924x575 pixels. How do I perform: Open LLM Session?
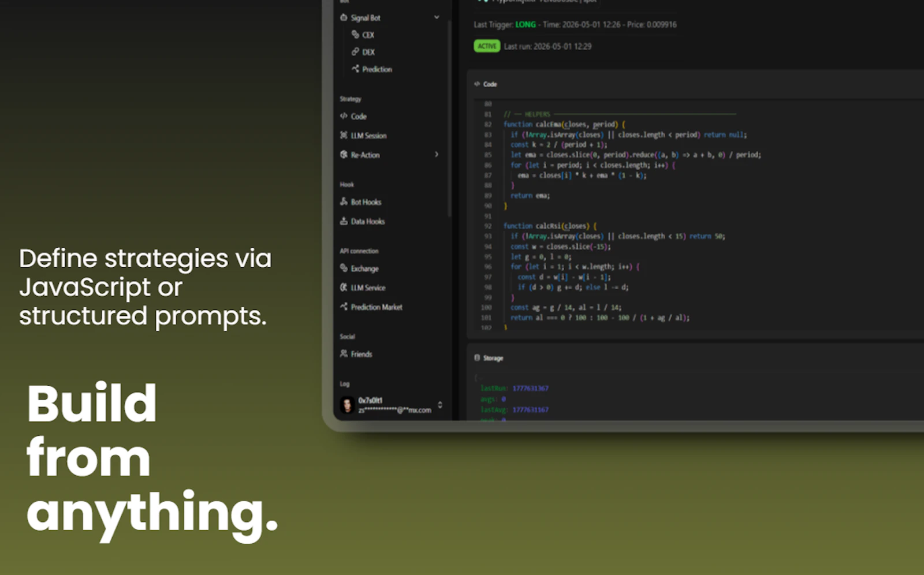(x=368, y=136)
